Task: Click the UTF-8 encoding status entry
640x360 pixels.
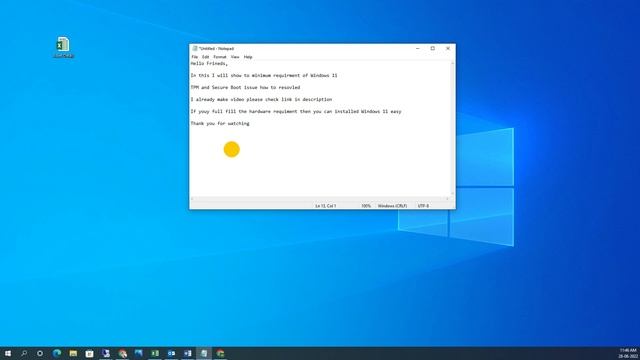Action: [423, 206]
